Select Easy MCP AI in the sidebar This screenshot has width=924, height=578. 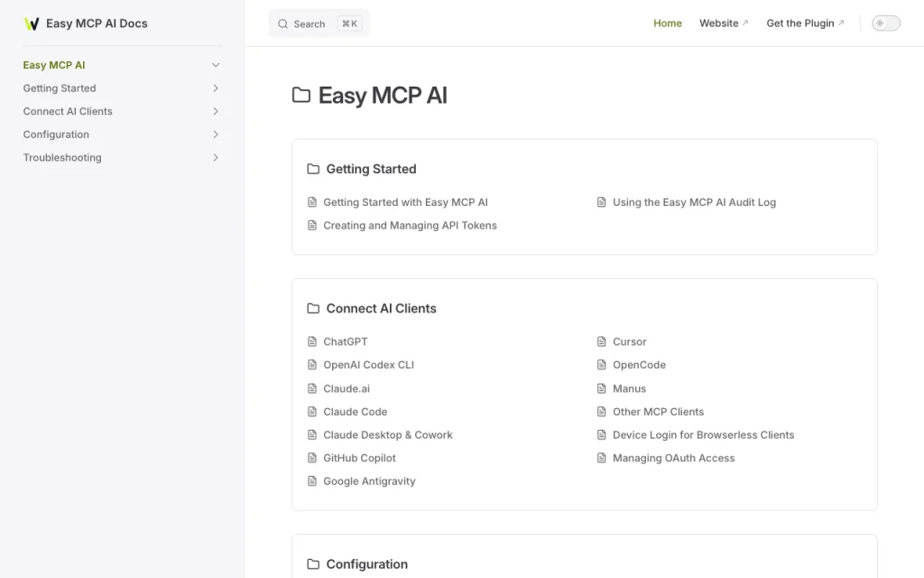(x=54, y=65)
